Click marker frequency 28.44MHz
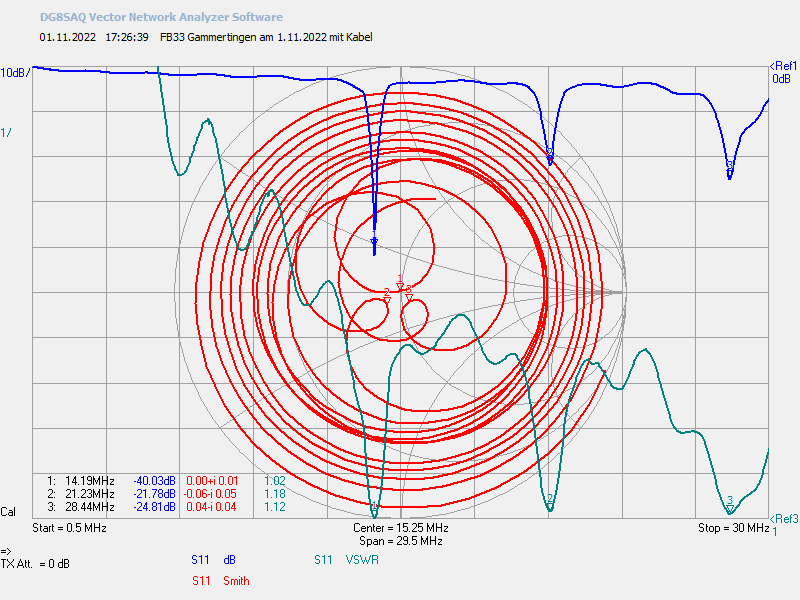 (x=89, y=507)
